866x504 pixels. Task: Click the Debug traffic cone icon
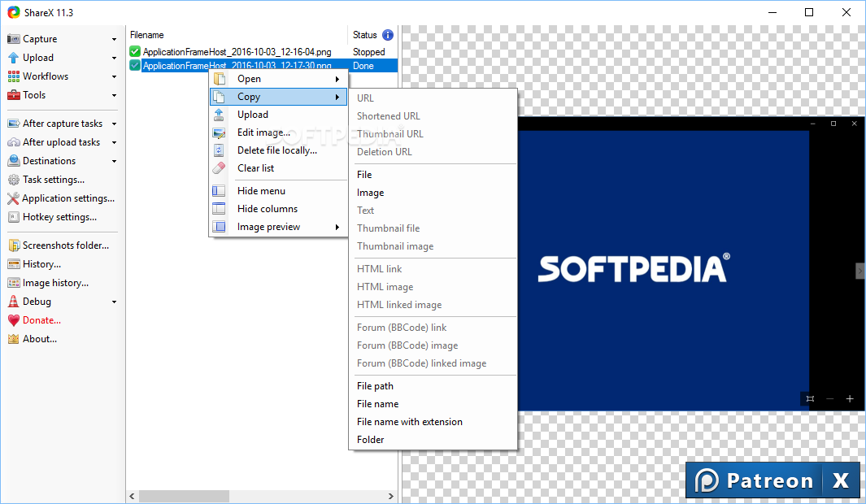[13, 302]
